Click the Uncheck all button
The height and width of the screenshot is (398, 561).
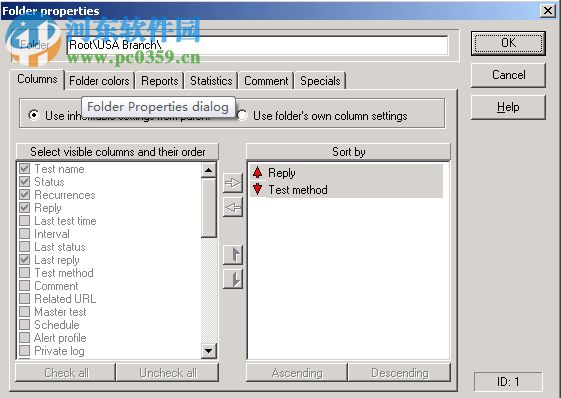pos(167,373)
